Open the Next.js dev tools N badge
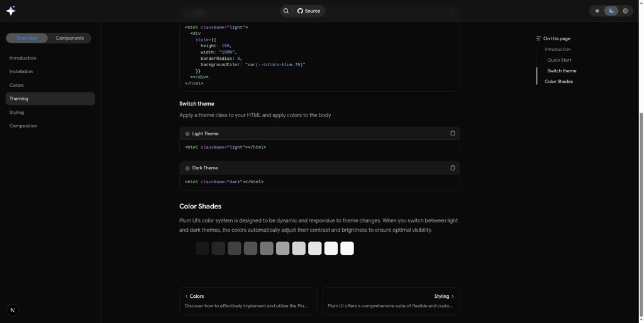644x323 pixels. [x=13, y=310]
